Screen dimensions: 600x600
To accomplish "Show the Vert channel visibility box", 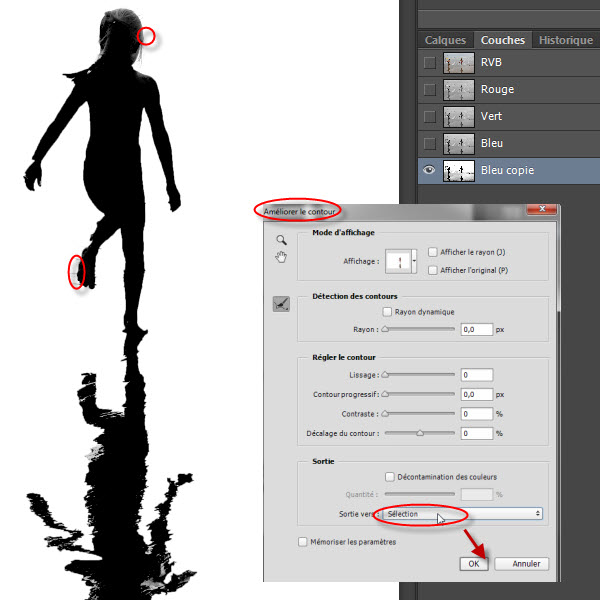I will (430, 117).
